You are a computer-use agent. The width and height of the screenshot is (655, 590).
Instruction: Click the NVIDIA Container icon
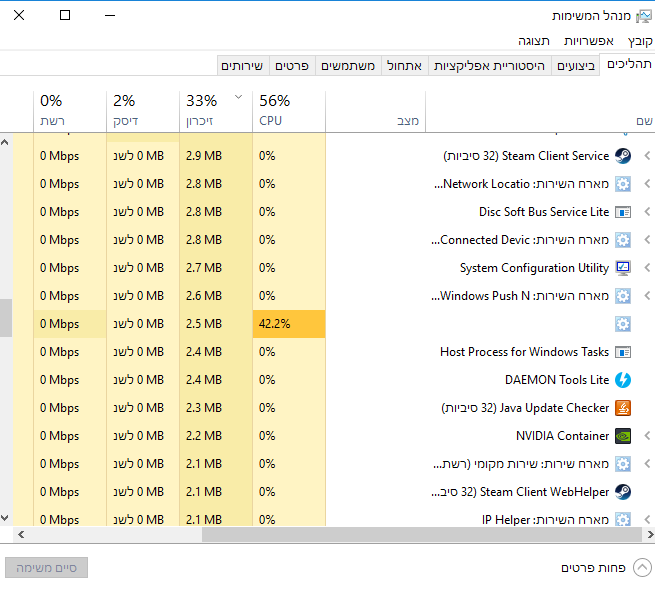click(x=623, y=436)
